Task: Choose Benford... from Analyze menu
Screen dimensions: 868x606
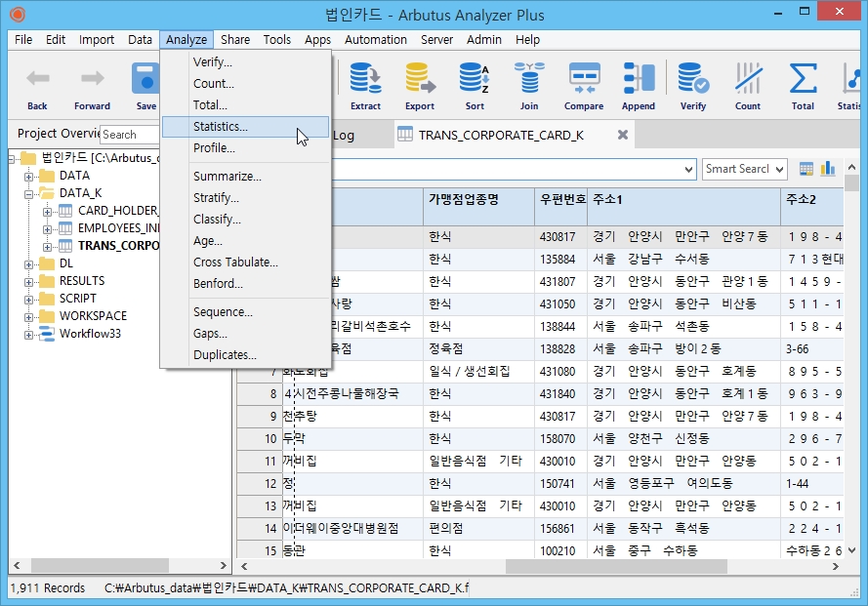Action: pyautogui.click(x=245, y=284)
